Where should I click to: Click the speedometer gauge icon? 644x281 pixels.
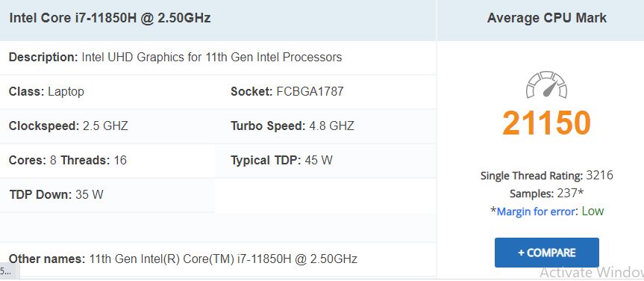click(546, 84)
